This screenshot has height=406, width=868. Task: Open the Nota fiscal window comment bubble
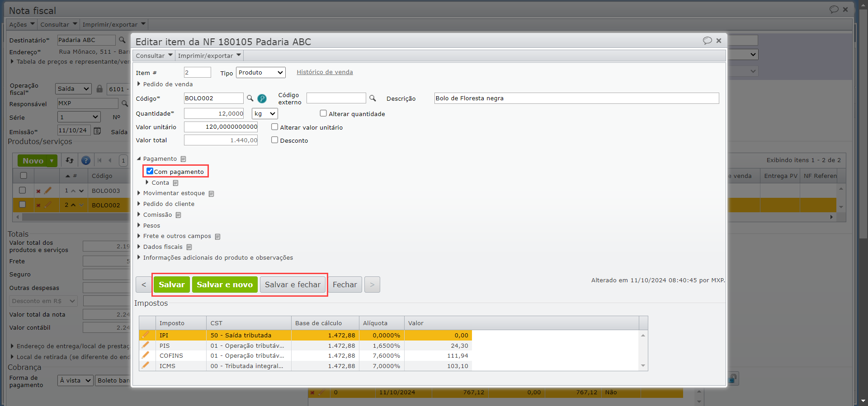834,9
